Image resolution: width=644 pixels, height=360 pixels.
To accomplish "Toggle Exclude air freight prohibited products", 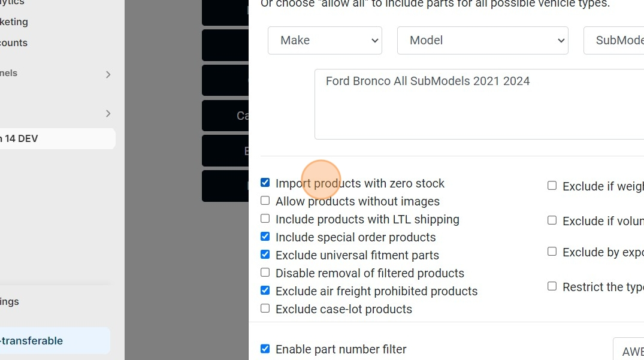I will [x=265, y=291].
